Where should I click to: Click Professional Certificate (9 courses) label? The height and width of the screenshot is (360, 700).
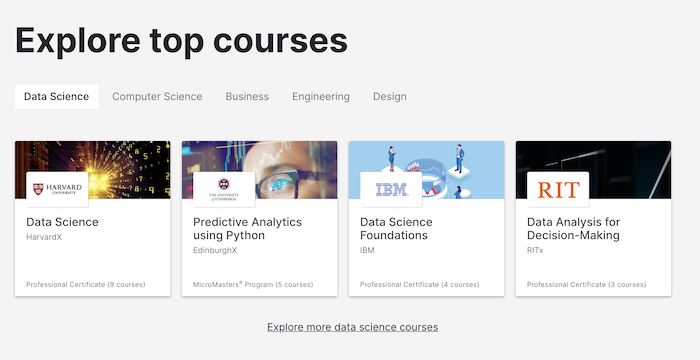tap(86, 285)
